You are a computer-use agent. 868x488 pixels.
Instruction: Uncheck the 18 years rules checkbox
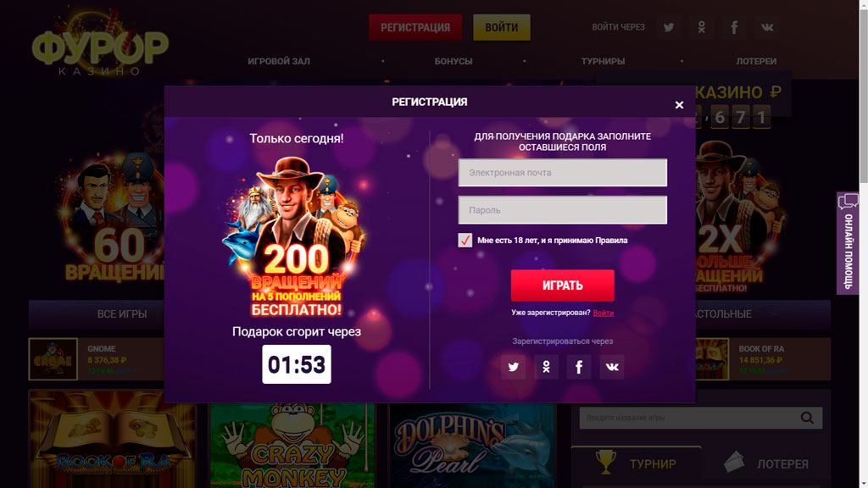(x=465, y=241)
